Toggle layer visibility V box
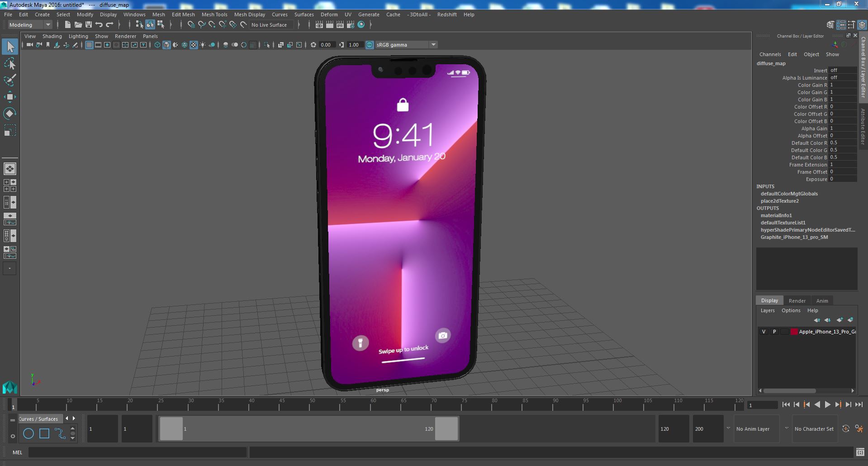The width and height of the screenshot is (868, 466). pos(764,332)
